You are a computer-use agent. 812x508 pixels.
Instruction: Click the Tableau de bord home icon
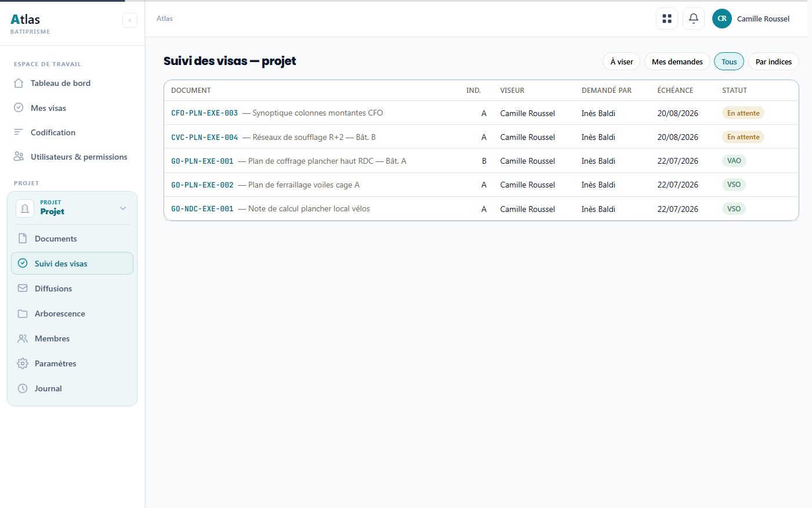[x=19, y=83]
